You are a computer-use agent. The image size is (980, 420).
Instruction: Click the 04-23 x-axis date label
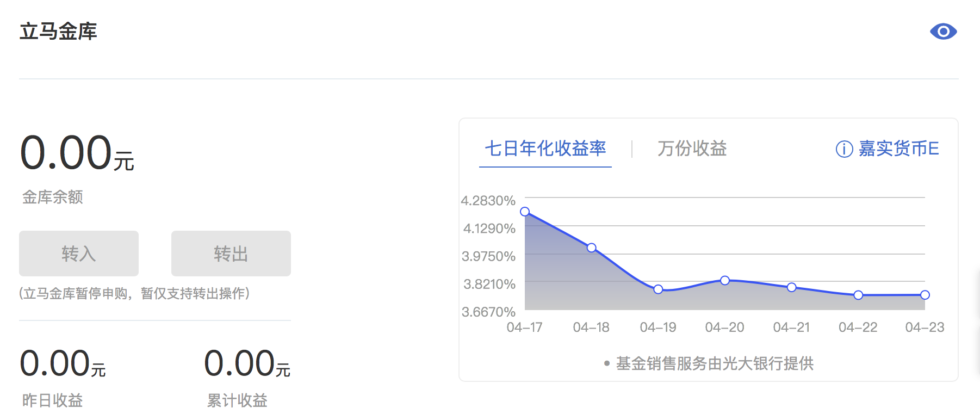[x=925, y=327]
